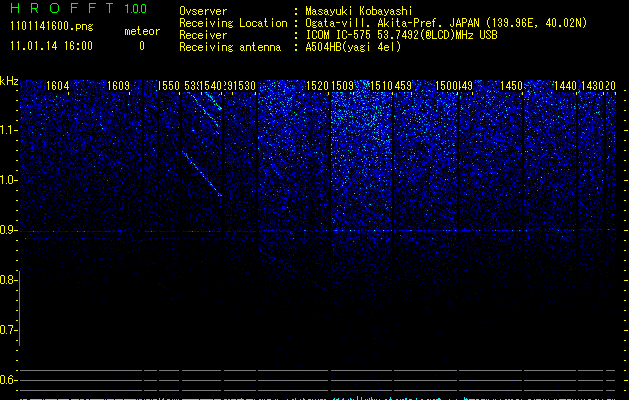629x400 pixels.
Task: Click the vertical gray level bar beside 0.7 kHz
Action: point(19,308)
